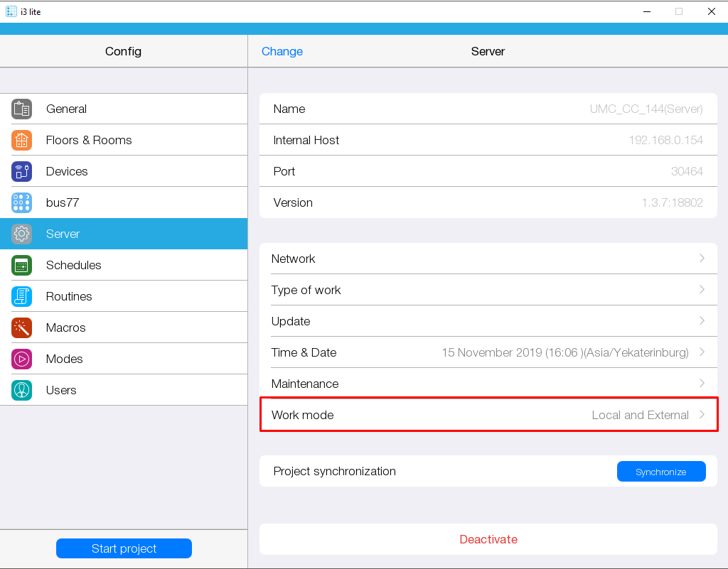
Task: Click the Users person icon
Action: click(x=22, y=390)
